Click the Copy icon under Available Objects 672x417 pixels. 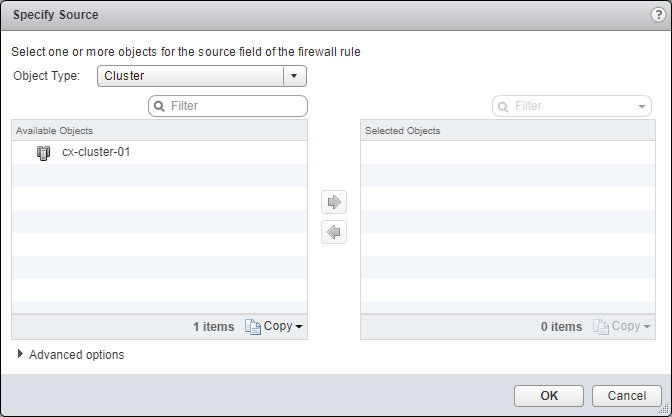tap(253, 326)
